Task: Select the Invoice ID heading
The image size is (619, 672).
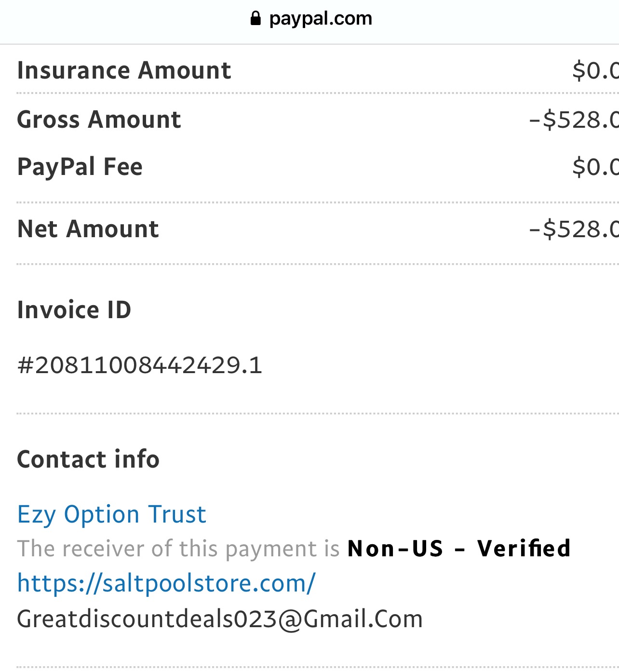Action: point(74,310)
